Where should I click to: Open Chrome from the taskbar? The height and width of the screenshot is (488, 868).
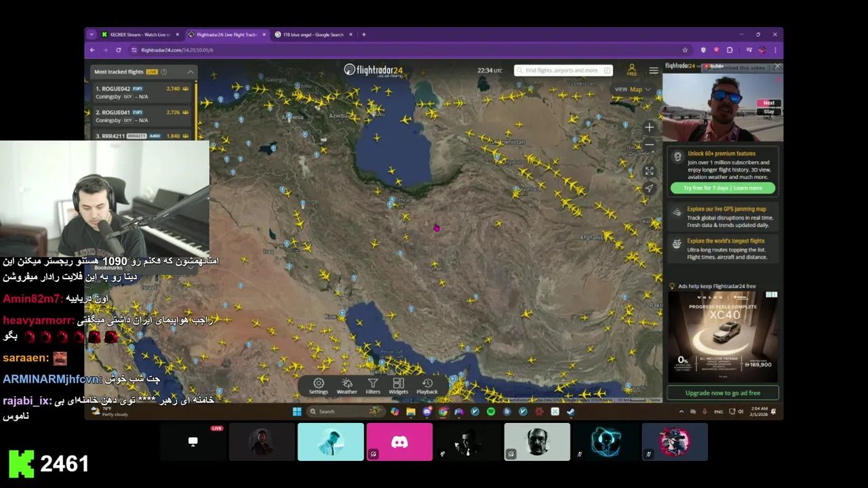tap(443, 411)
